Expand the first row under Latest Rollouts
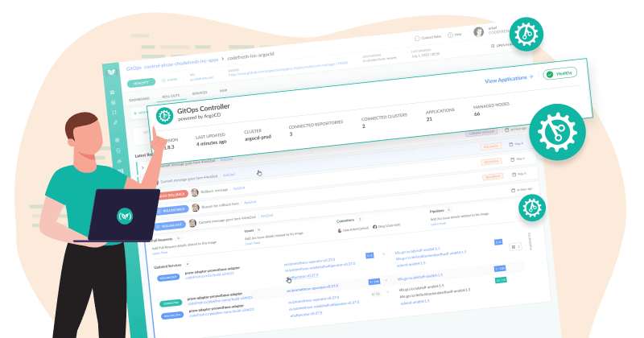Viewport: 644px width, 338px height. (142, 167)
